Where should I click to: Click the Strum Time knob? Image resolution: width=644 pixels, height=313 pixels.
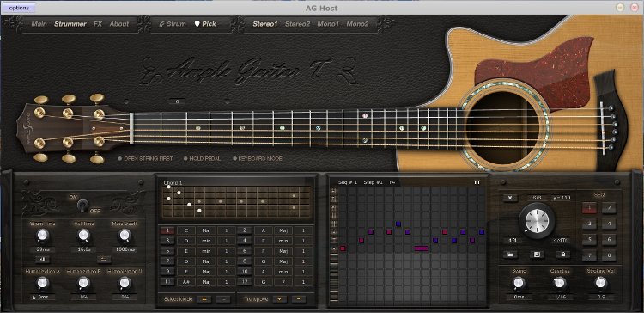click(x=42, y=236)
